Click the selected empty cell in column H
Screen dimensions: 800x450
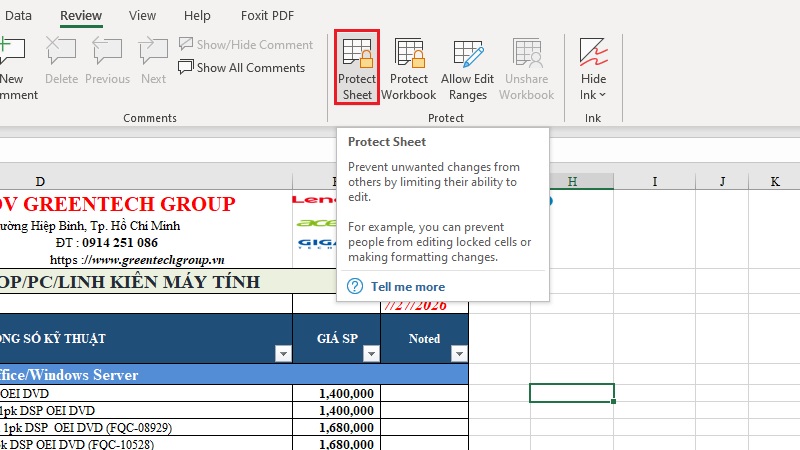(x=572, y=393)
